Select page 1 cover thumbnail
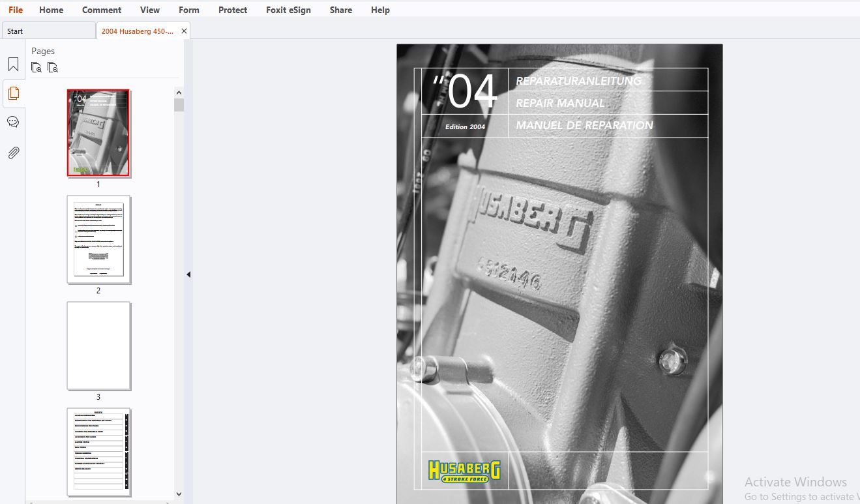Image resolution: width=860 pixels, height=504 pixels. click(x=98, y=133)
